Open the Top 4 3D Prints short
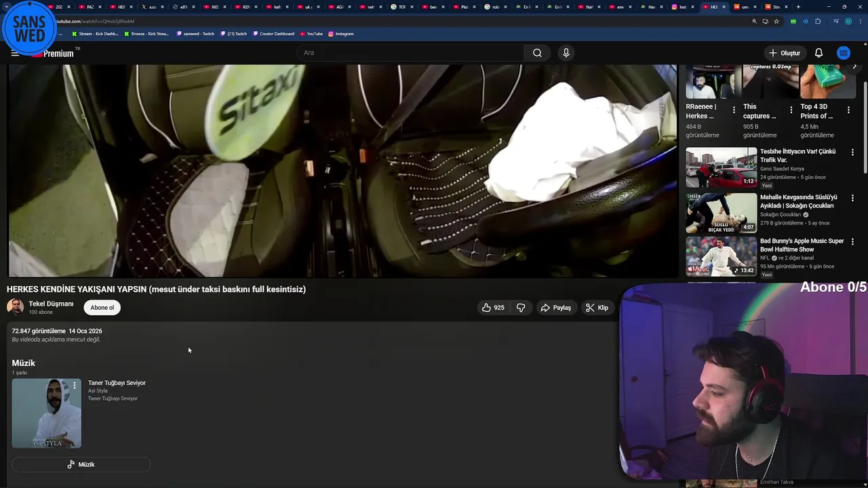Viewport: 868px width, 488px height. [828, 82]
